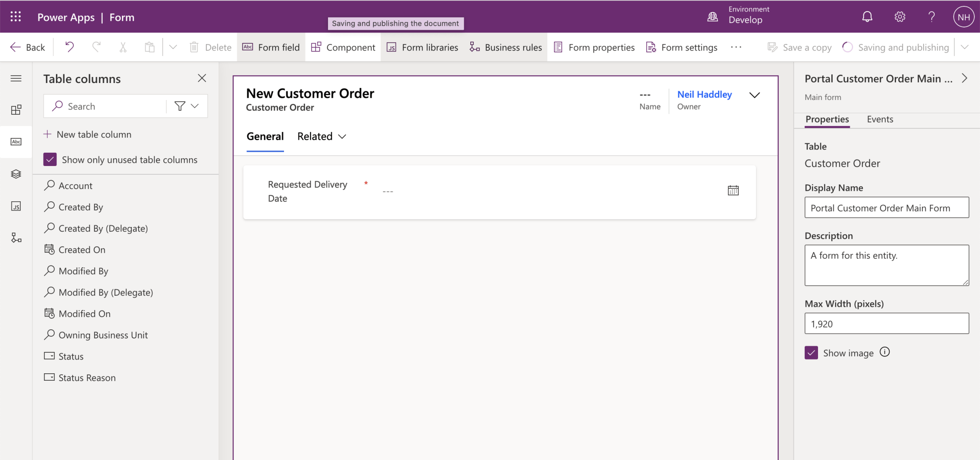980x460 pixels.
Task: Open Form libraries JS icon in left rail
Action: (16, 206)
